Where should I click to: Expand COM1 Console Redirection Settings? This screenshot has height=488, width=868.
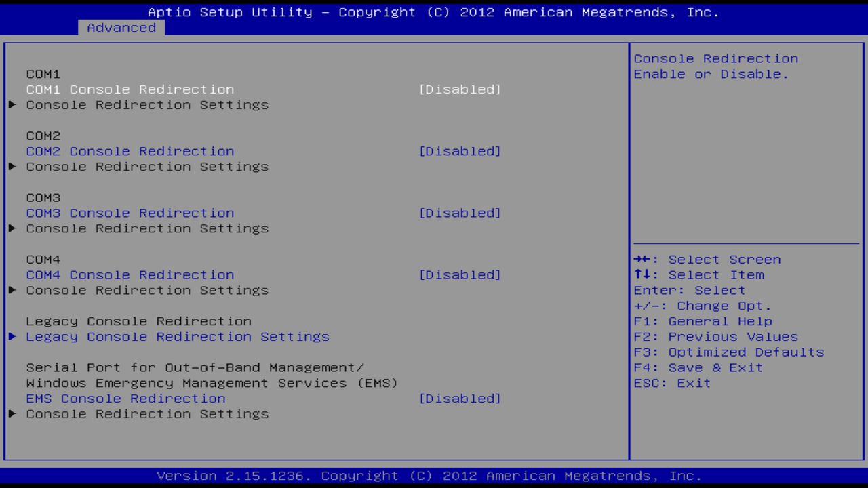(146, 104)
